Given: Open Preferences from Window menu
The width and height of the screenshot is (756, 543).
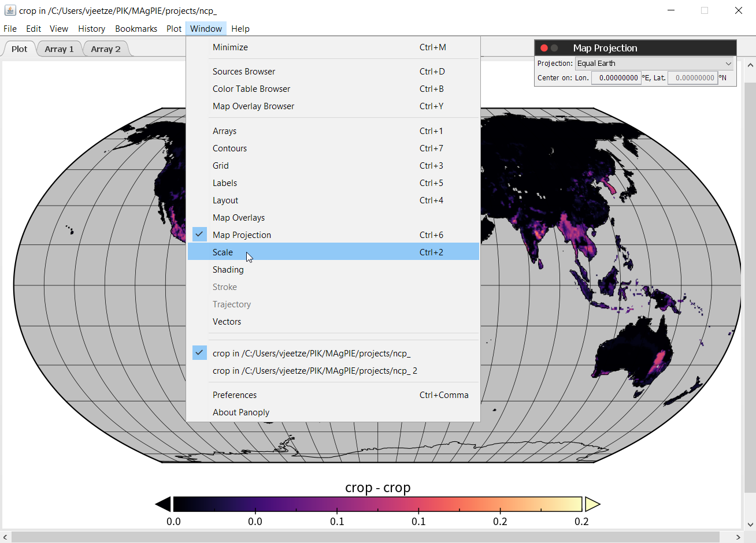Looking at the screenshot, I should pos(333,395).
